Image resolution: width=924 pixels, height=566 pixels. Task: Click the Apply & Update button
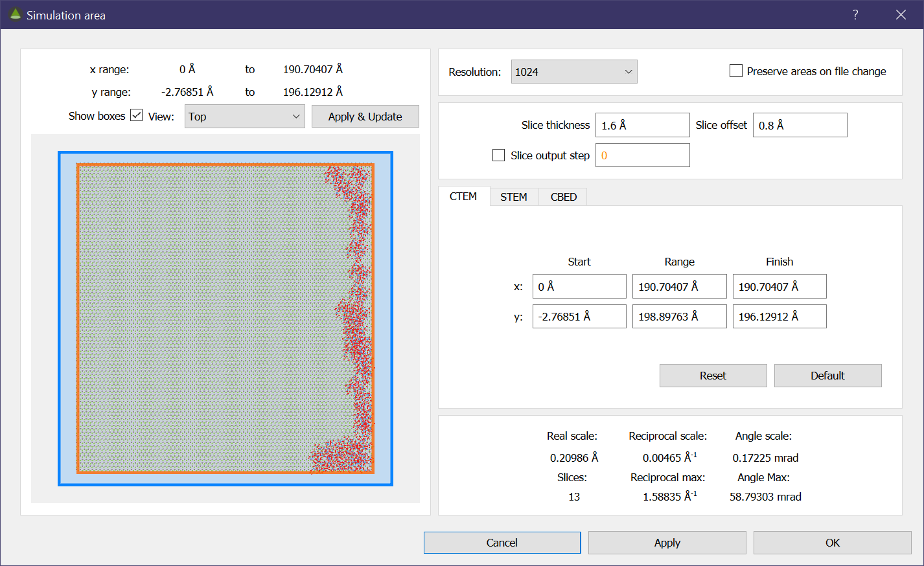(365, 117)
